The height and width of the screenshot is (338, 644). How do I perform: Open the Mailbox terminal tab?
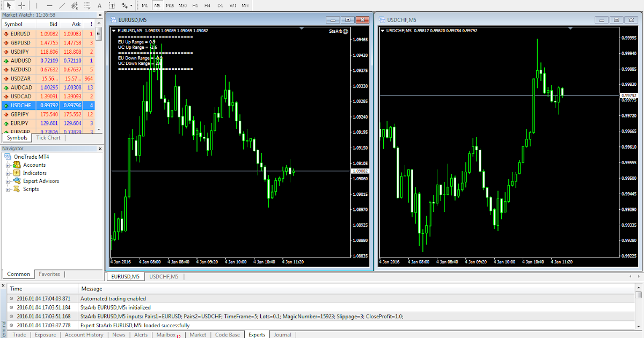point(168,335)
